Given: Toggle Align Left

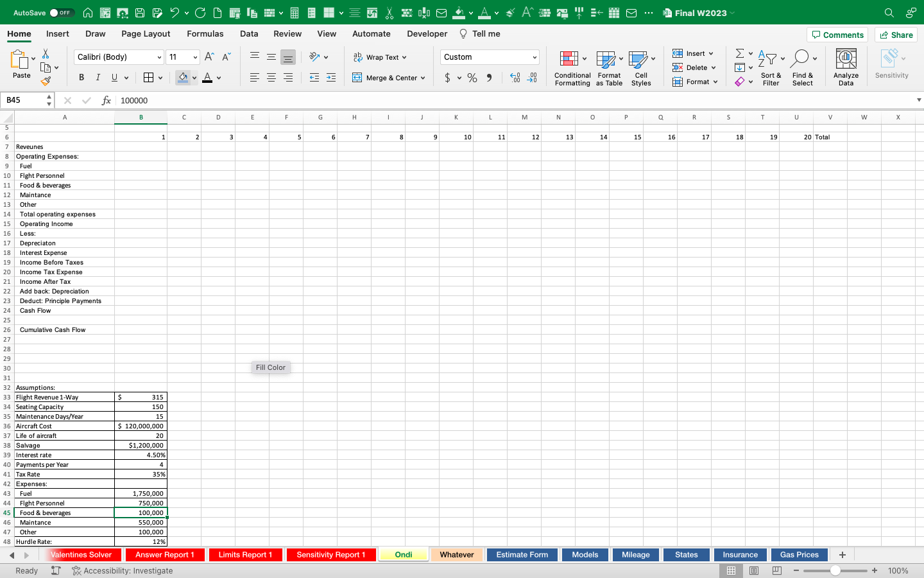Looking at the screenshot, I should point(255,78).
